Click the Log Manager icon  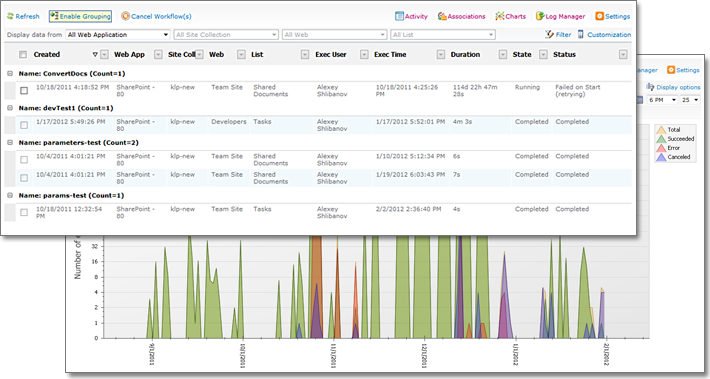[x=540, y=16]
